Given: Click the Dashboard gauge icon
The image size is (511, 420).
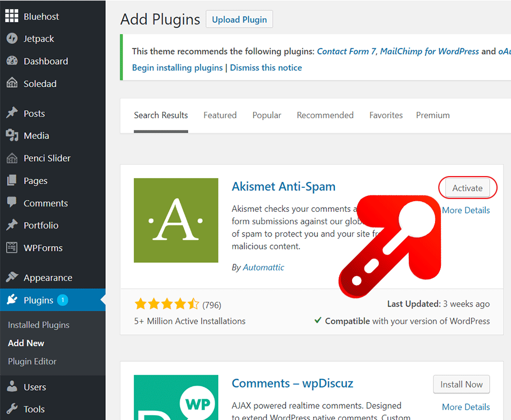Looking at the screenshot, I should coord(12,61).
